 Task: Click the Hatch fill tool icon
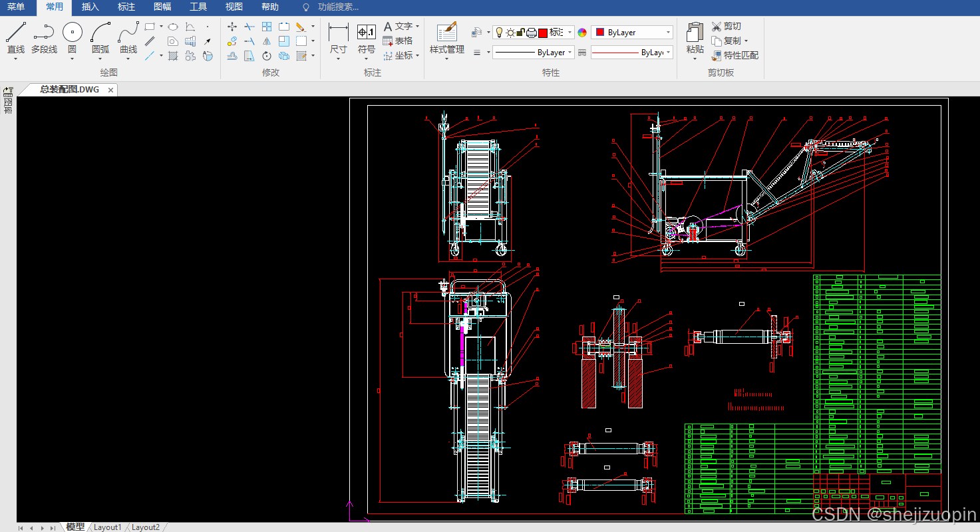click(x=172, y=56)
